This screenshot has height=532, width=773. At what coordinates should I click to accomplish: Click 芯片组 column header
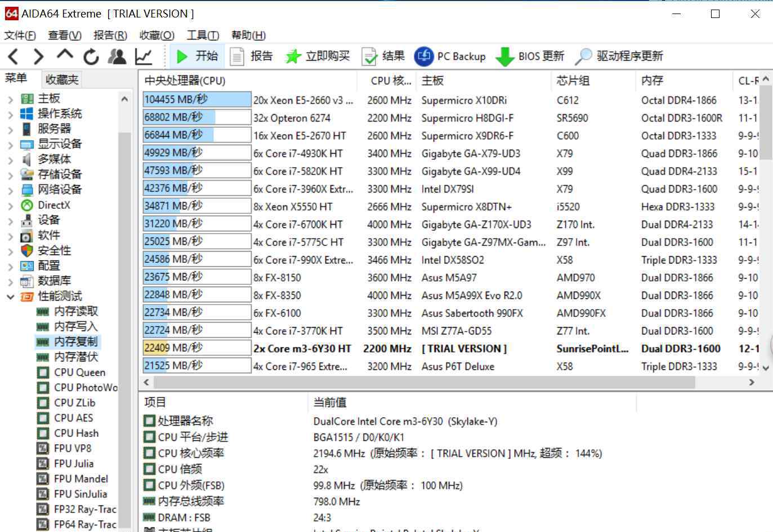[593, 81]
